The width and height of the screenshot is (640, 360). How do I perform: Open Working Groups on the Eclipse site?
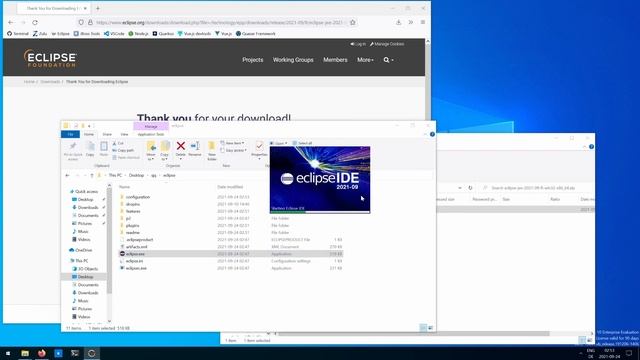[x=293, y=60]
